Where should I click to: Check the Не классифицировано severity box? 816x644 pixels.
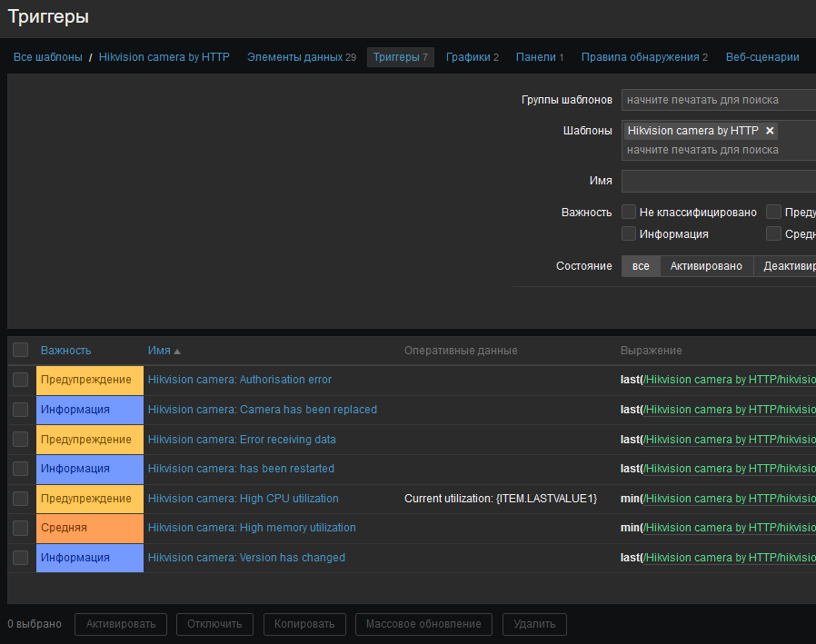pos(629,212)
